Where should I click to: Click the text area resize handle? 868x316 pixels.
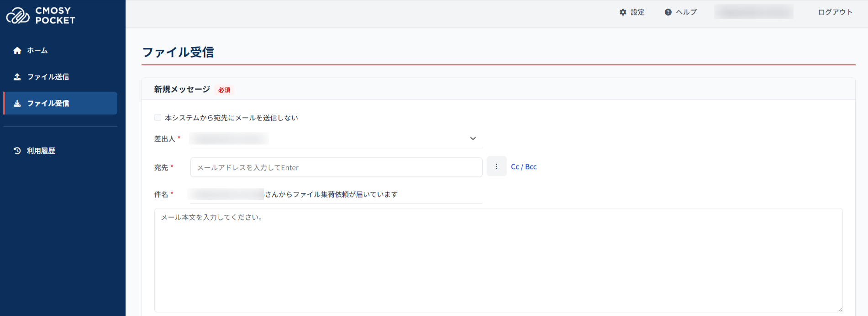[839, 309]
